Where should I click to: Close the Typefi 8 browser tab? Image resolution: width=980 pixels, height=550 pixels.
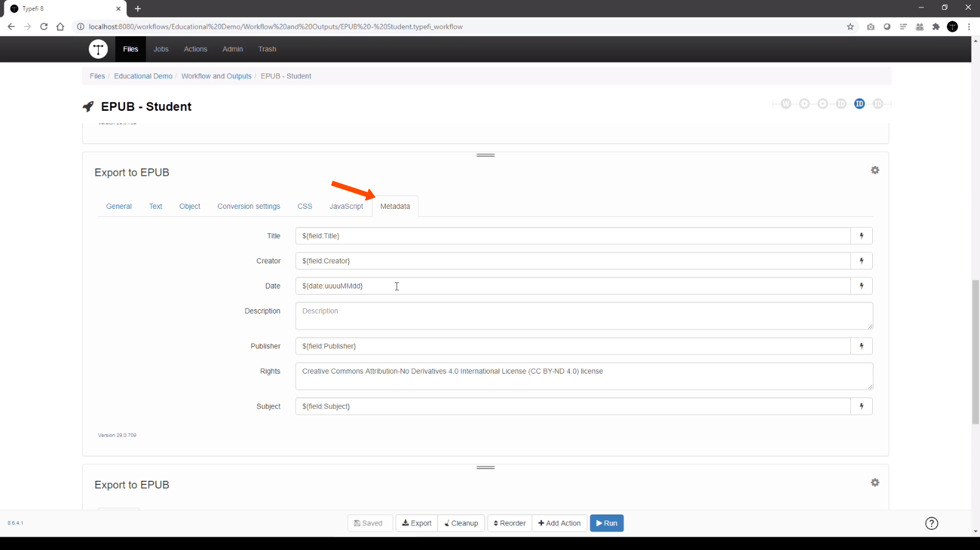[x=118, y=9]
